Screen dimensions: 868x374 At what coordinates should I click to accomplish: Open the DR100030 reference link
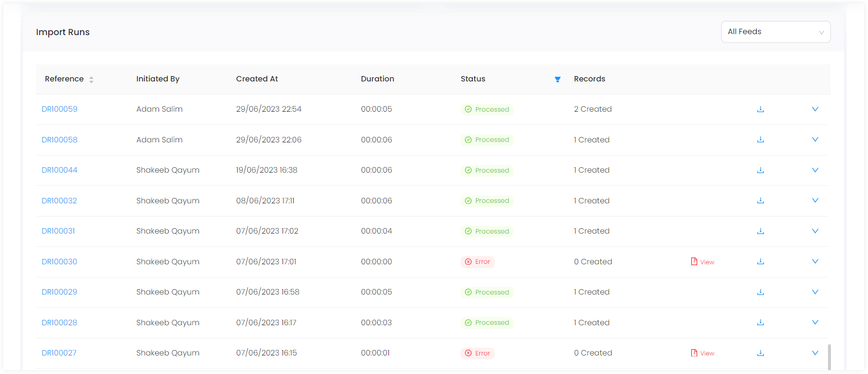pos(59,261)
